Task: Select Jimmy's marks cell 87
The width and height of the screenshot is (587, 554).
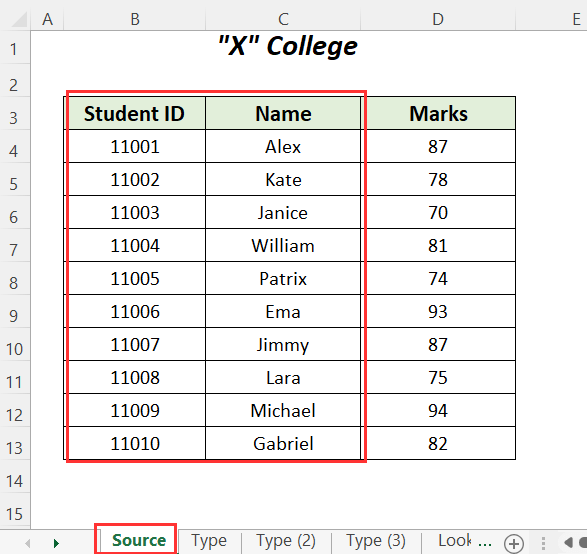Action: click(438, 344)
